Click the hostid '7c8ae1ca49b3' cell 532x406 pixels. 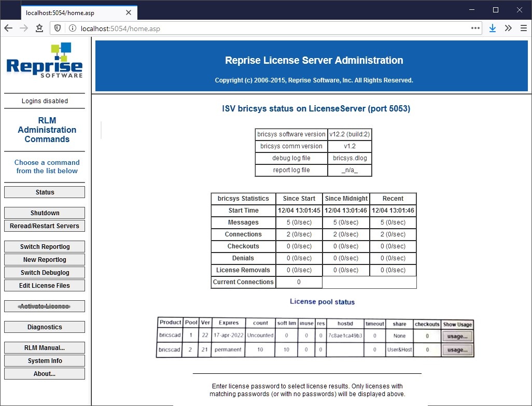[x=345, y=335]
